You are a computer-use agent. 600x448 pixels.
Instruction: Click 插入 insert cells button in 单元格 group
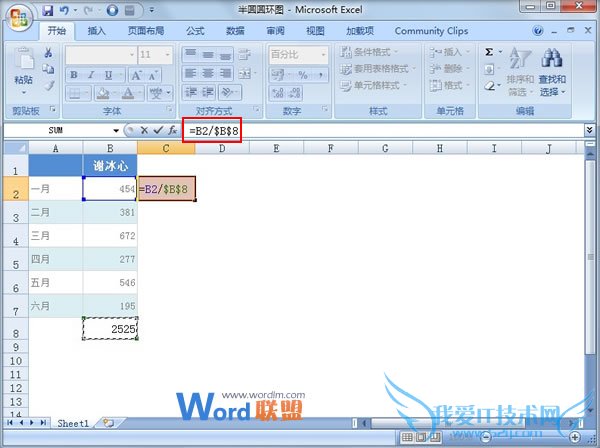pyautogui.click(x=449, y=52)
